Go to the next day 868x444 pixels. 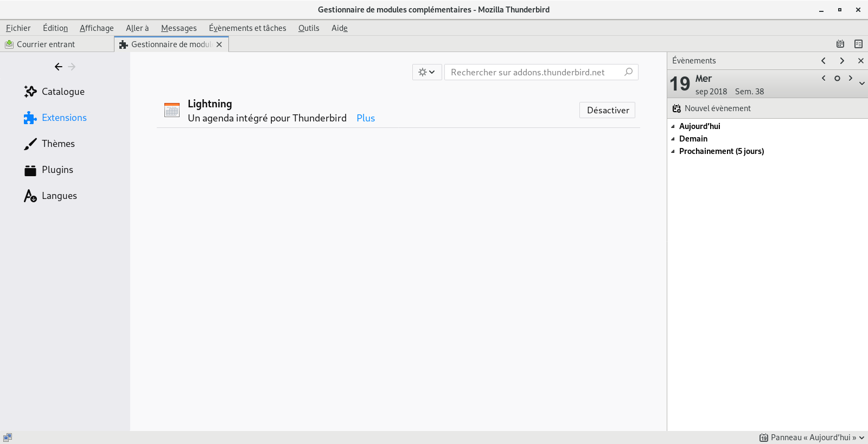pos(850,78)
